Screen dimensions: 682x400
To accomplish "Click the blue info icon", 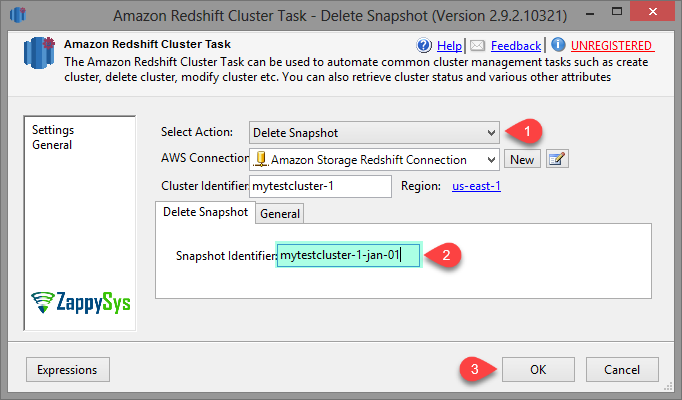I will click(558, 44).
